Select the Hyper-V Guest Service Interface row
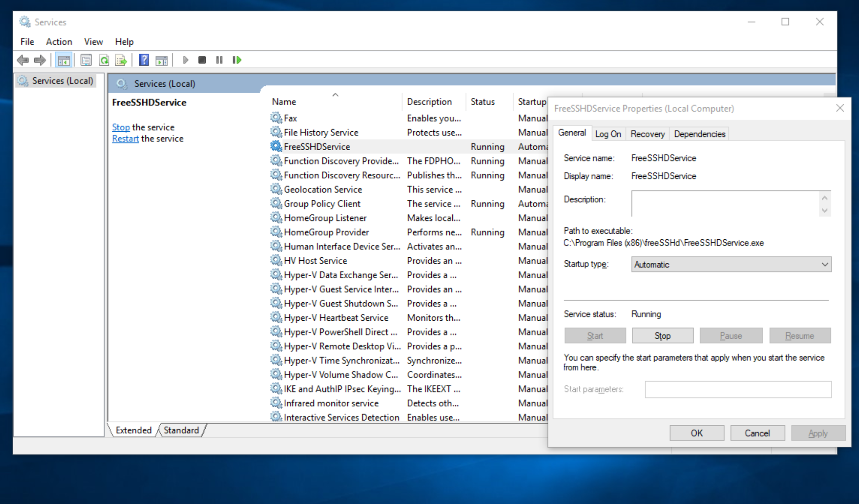This screenshot has height=504, width=859. coord(408,289)
